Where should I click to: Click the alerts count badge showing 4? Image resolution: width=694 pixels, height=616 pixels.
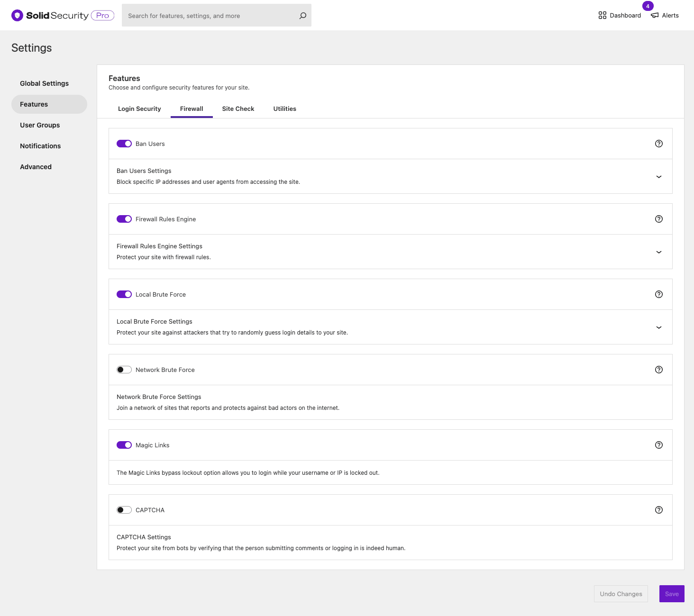(648, 6)
